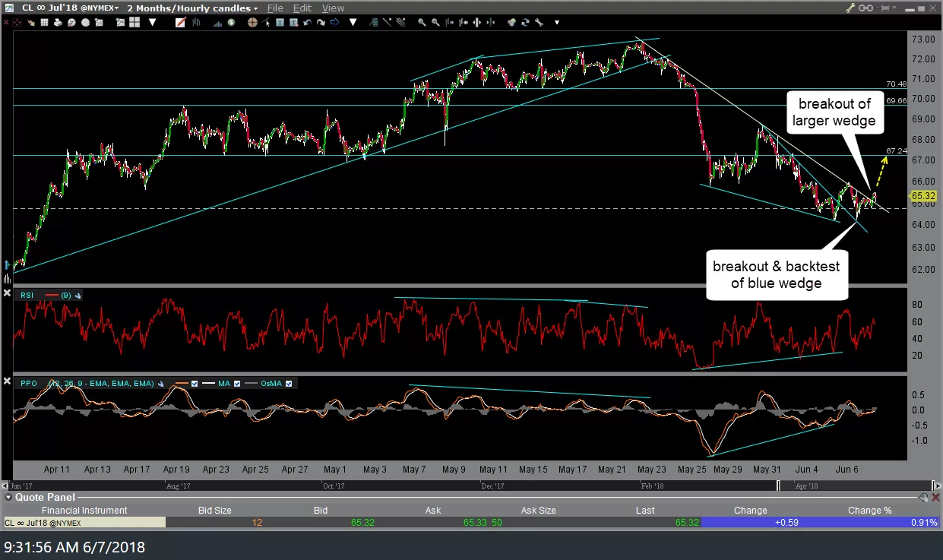Image resolution: width=943 pixels, height=560 pixels.
Task: Click the undo arrow icon
Action: [307, 23]
